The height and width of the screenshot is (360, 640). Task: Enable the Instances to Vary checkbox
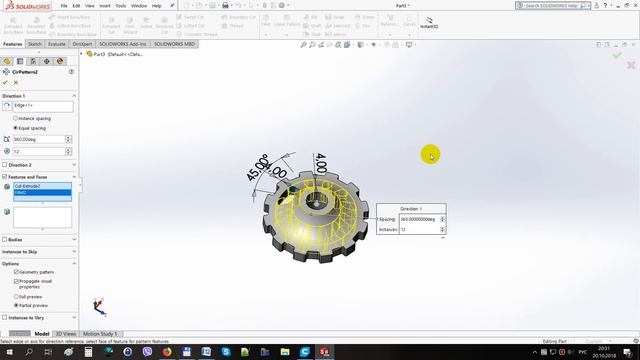[x=4, y=317]
